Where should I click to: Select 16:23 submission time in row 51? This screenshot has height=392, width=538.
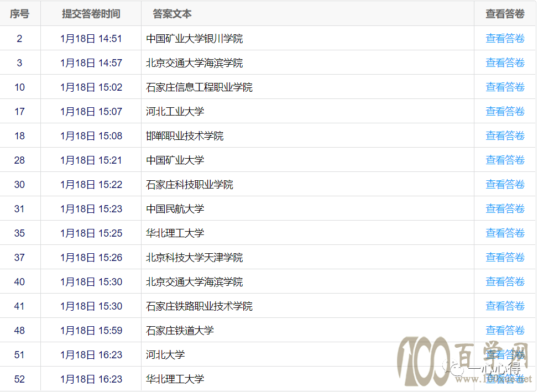[x=91, y=355]
